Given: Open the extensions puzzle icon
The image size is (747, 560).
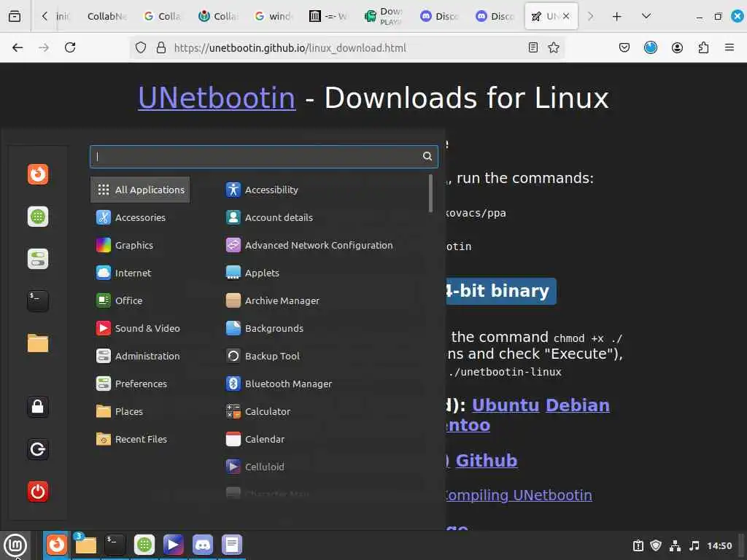Looking at the screenshot, I should (703, 47).
